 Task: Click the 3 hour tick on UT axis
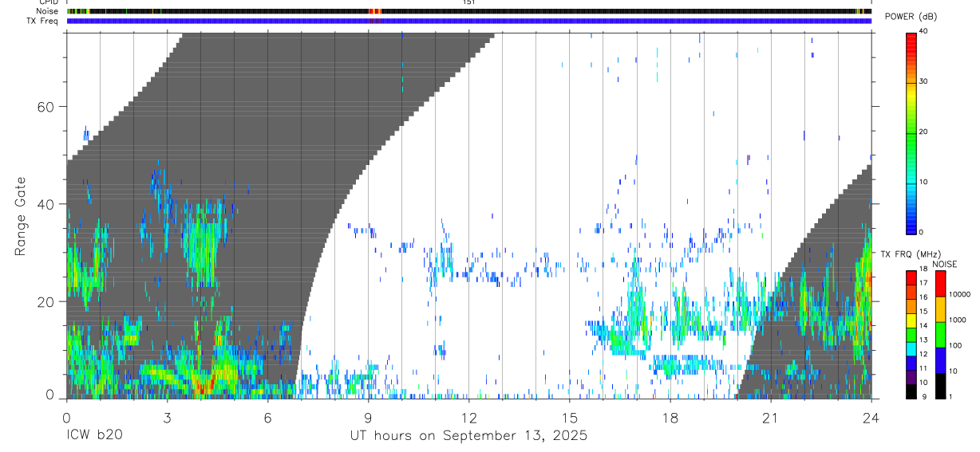[x=167, y=417]
